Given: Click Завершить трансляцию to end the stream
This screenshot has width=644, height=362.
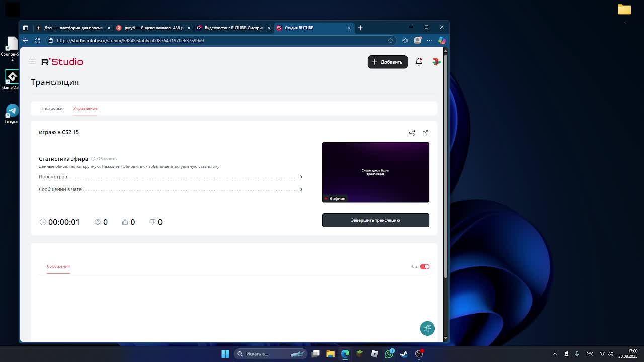Looking at the screenshot, I should pyautogui.click(x=375, y=220).
